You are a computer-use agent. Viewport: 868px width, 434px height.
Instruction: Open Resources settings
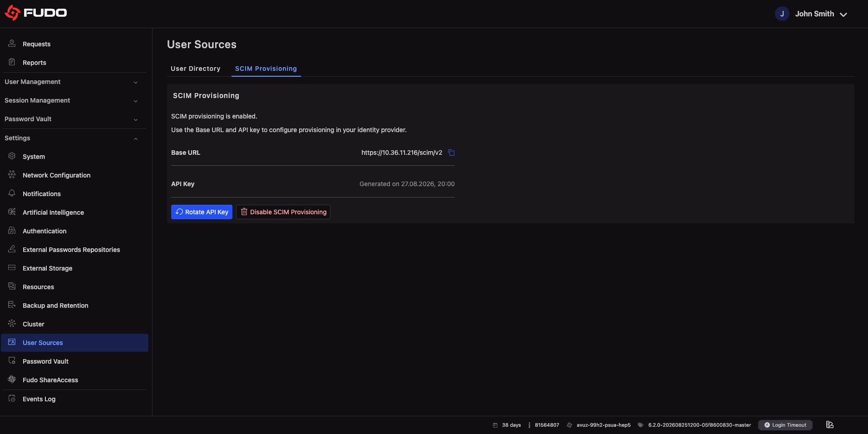[74, 286]
